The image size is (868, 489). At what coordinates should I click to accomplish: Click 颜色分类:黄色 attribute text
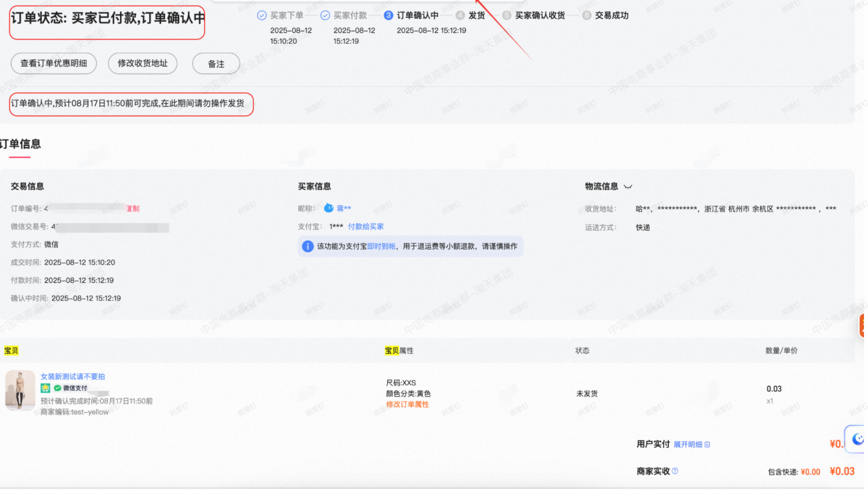pos(408,394)
